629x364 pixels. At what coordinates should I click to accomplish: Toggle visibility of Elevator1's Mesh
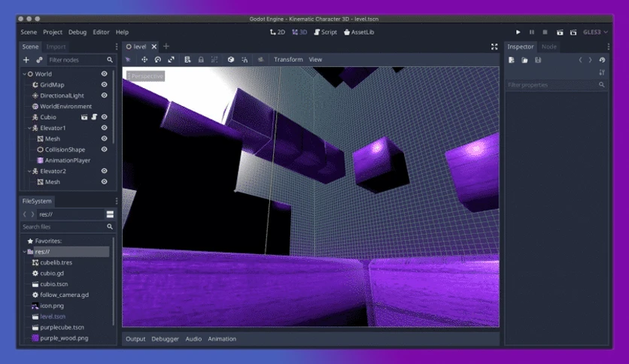click(x=105, y=138)
